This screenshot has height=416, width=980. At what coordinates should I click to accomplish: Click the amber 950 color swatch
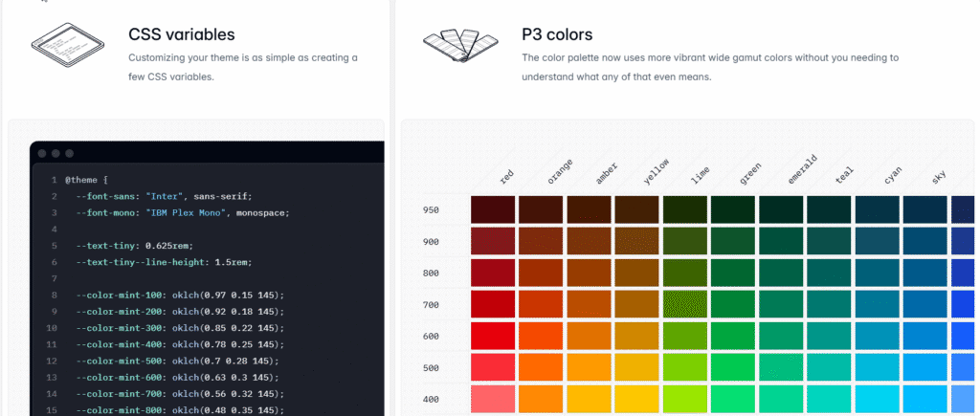[x=589, y=209]
